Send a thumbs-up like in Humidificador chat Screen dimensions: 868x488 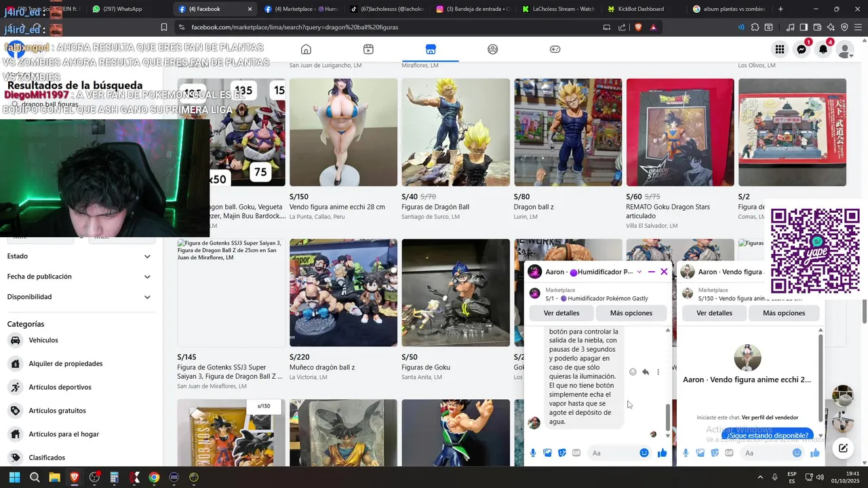click(662, 453)
